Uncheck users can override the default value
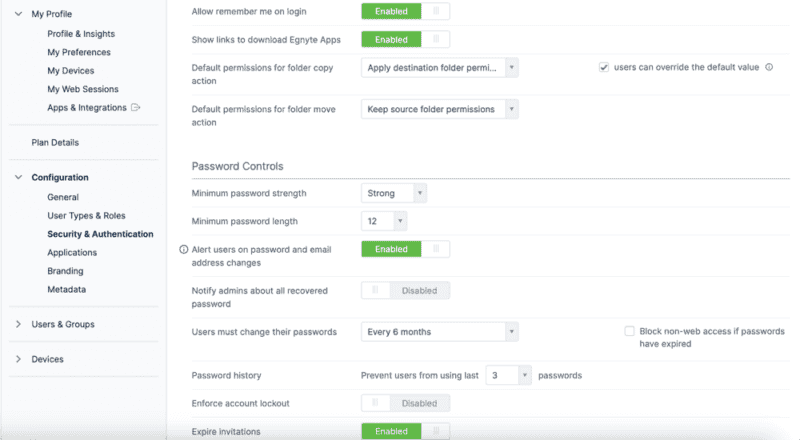This screenshot has height=440, width=800. tap(603, 68)
